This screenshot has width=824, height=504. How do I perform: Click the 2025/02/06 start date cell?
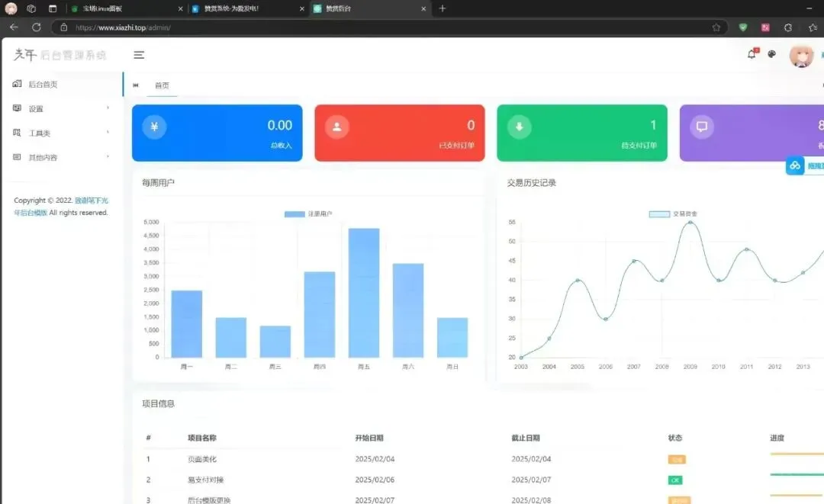pyautogui.click(x=375, y=480)
